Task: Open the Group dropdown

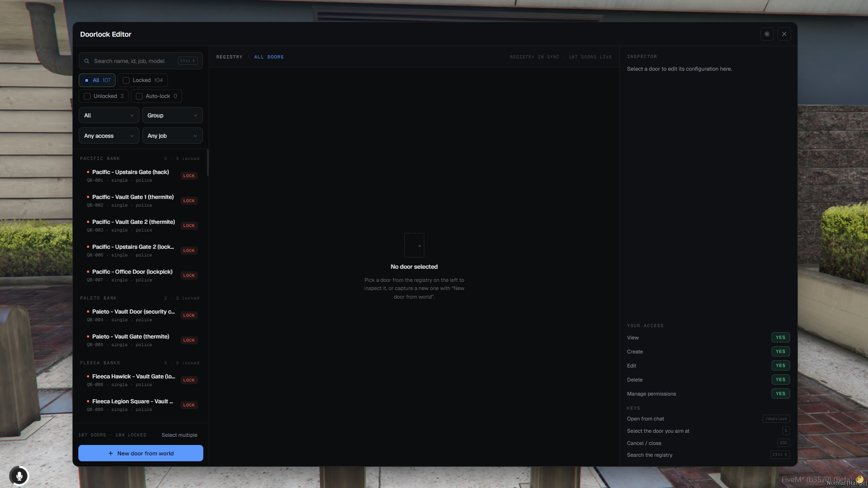Action: [172, 115]
